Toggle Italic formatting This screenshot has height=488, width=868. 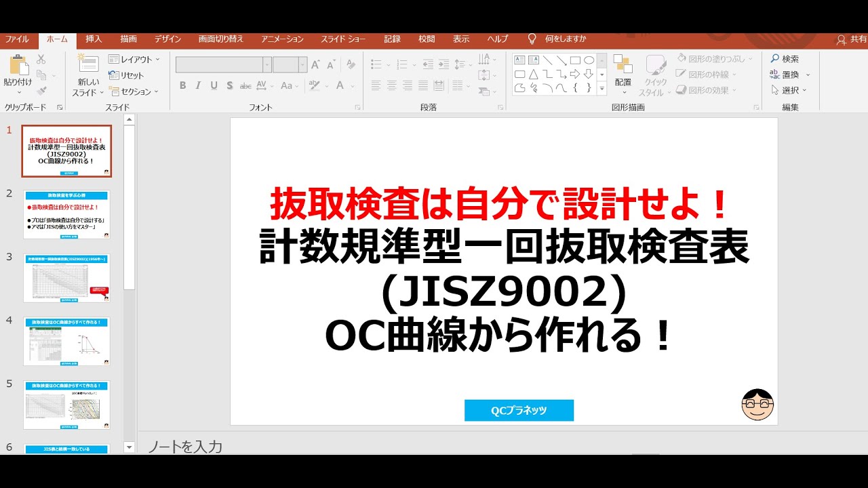[198, 85]
